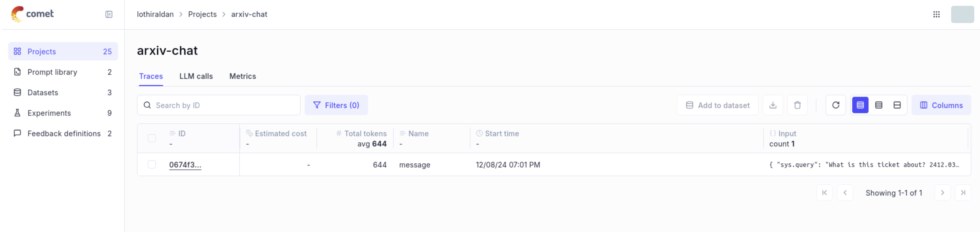This screenshot has height=232, width=980.
Task: Open the Filters (0) dropdown
Action: (336, 105)
